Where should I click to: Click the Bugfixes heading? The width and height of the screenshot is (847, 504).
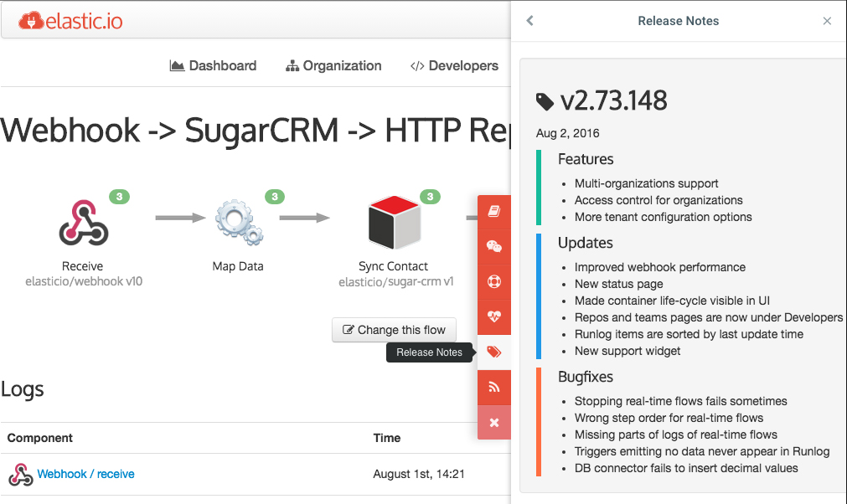point(585,377)
